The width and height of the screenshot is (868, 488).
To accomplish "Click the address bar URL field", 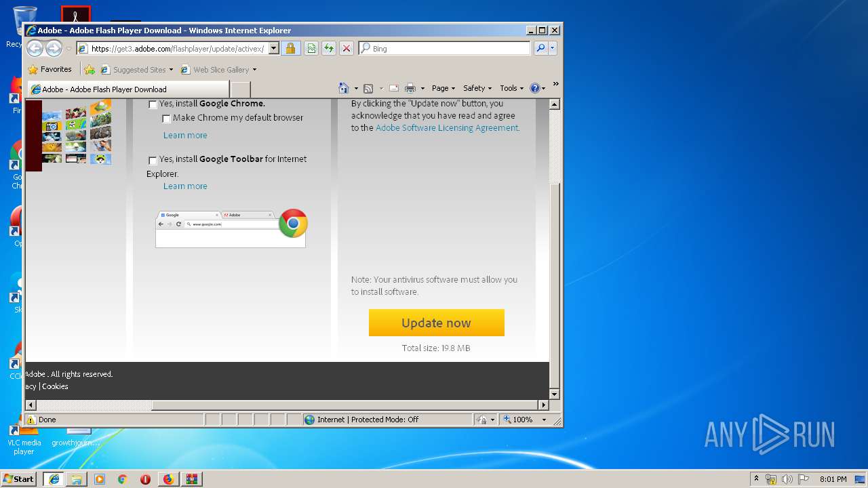I will [x=177, y=49].
